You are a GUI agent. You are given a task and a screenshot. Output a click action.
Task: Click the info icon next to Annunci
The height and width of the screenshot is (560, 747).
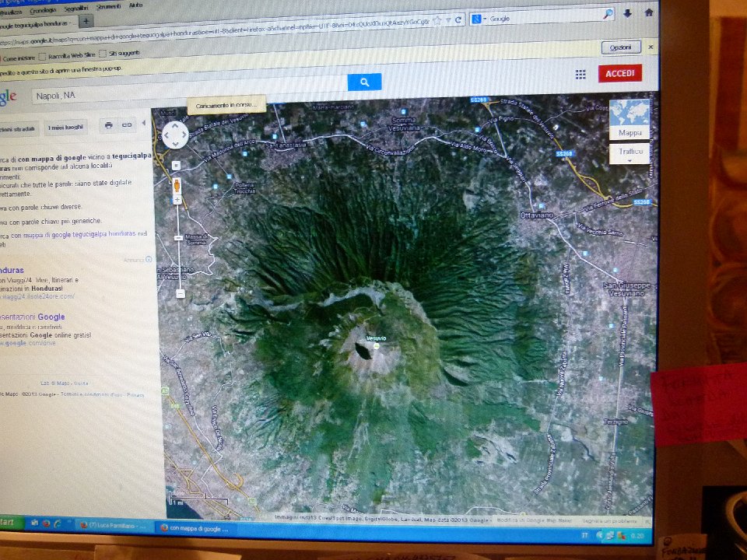[149, 259]
